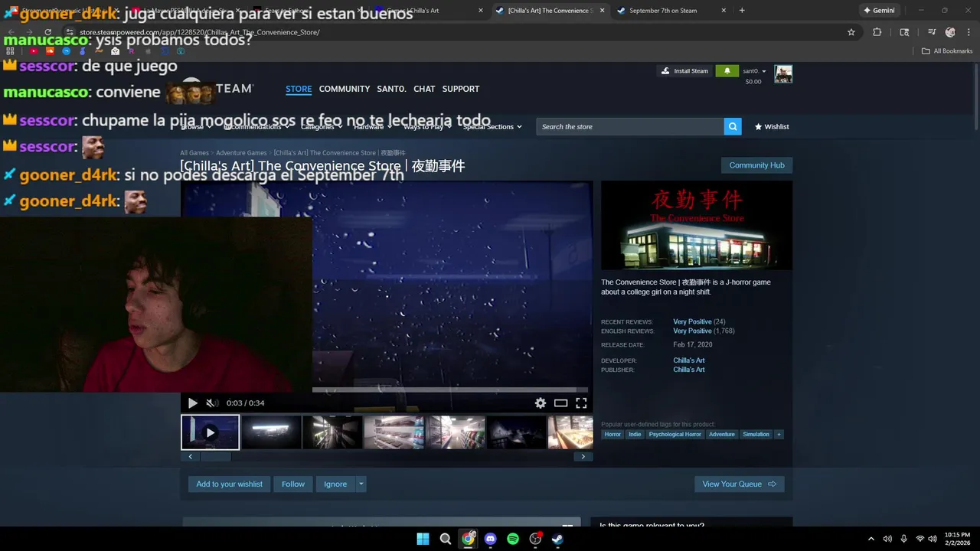Click Install Steam button

[685, 71]
